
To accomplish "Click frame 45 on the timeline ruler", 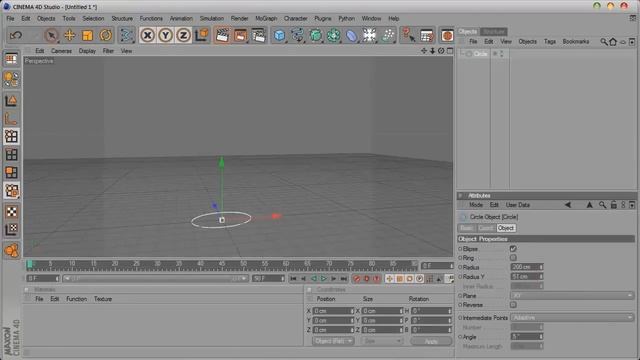I will pyautogui.click(x=222, y=265).
